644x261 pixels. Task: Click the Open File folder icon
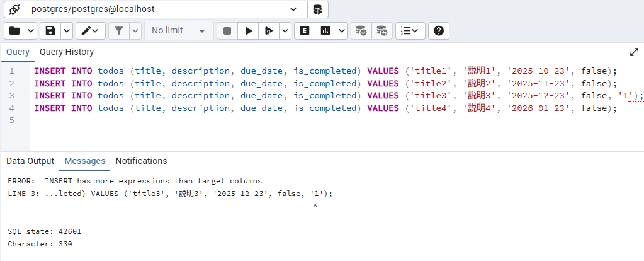[x=14, y=30]
